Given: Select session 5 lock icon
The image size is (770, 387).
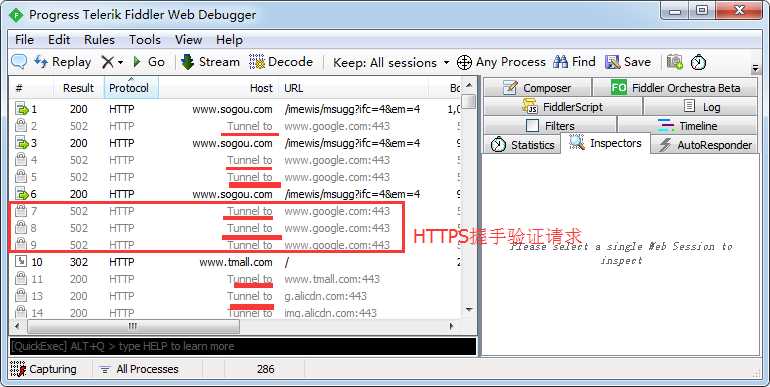Looking at the screenshot, I should tap(21, 177).
